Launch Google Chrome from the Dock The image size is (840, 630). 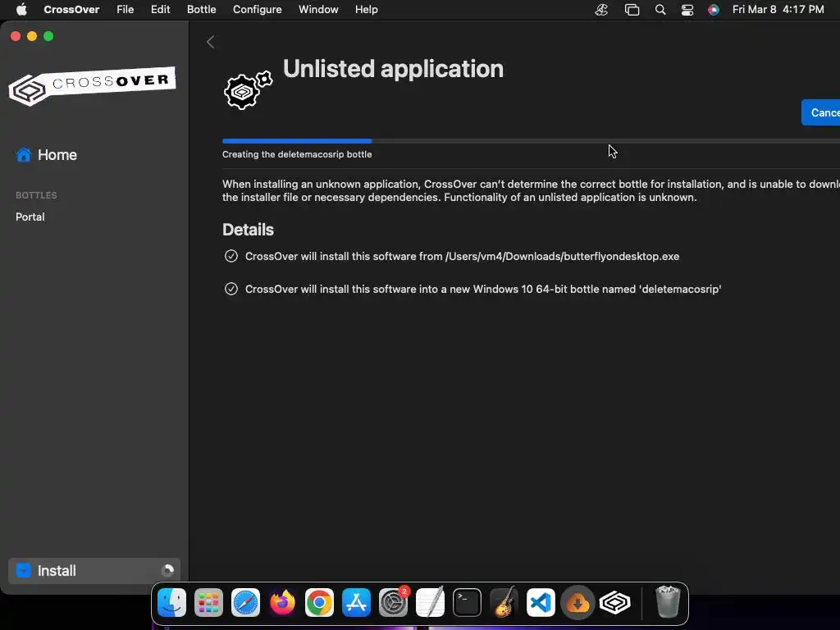point(319,603)
